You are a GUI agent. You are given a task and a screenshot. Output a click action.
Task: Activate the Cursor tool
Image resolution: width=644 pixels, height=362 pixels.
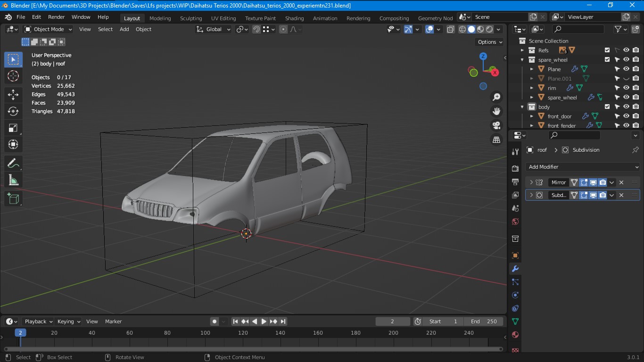coord(13,76)
